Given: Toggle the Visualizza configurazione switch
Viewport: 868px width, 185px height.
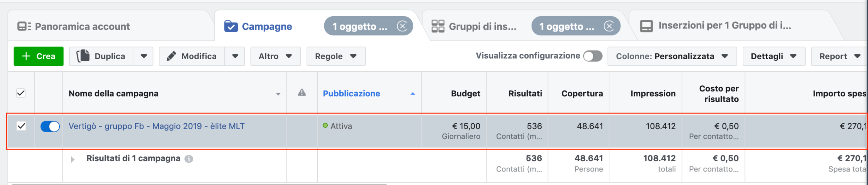Looking at the screenshot, I should [593, 56].
